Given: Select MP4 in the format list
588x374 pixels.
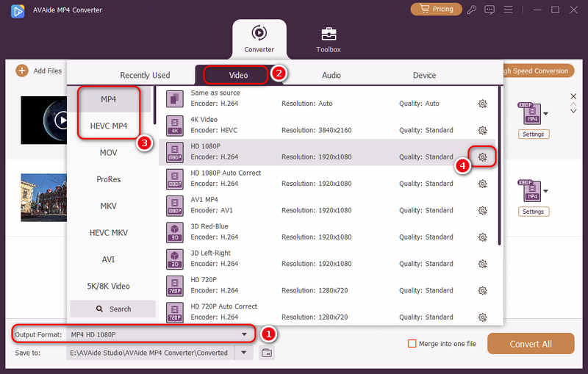Looking at the screenshot, I should coord(108,99).
